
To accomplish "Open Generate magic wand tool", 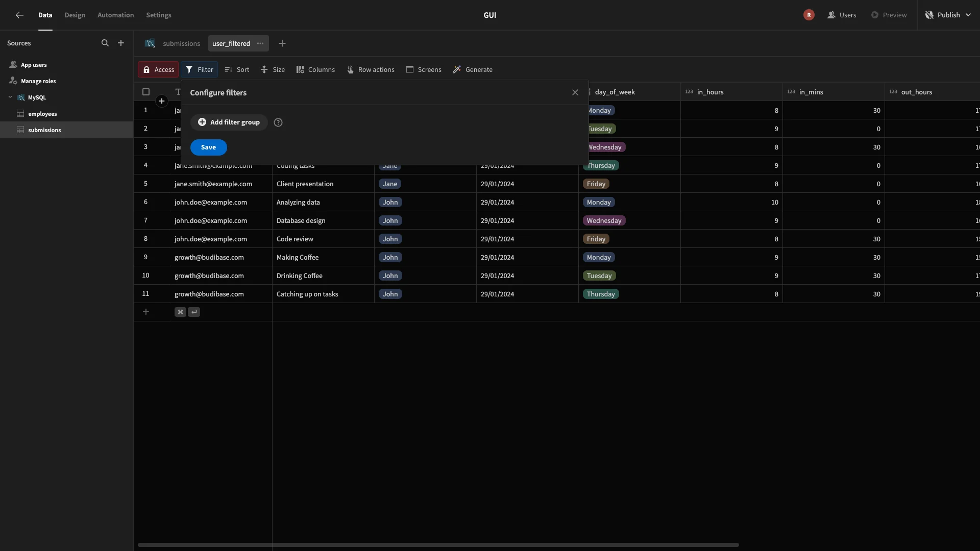I will (473, 70).
